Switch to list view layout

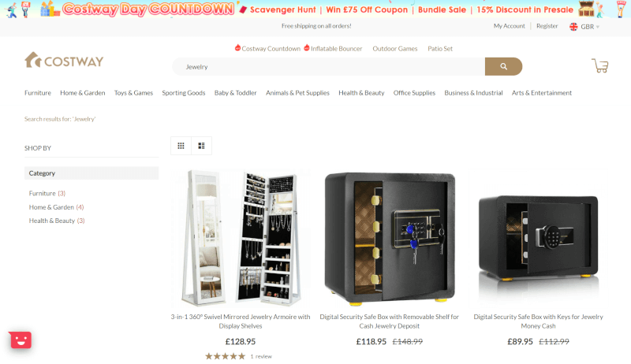pos(202,146)
